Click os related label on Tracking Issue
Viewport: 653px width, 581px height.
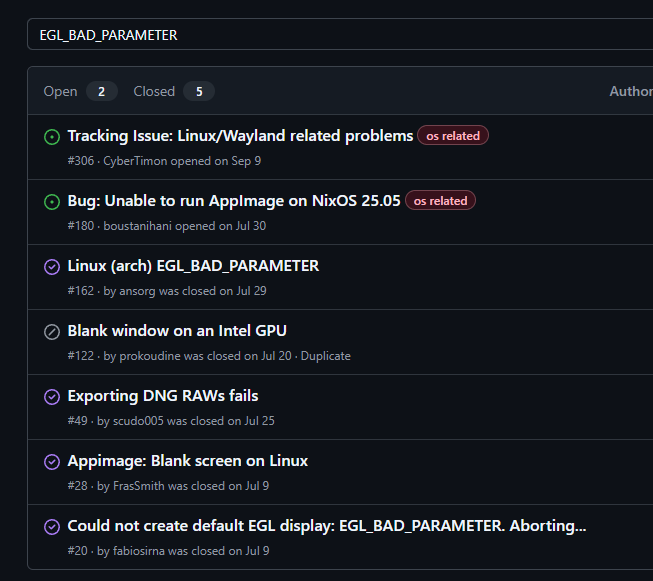[453, 136]
